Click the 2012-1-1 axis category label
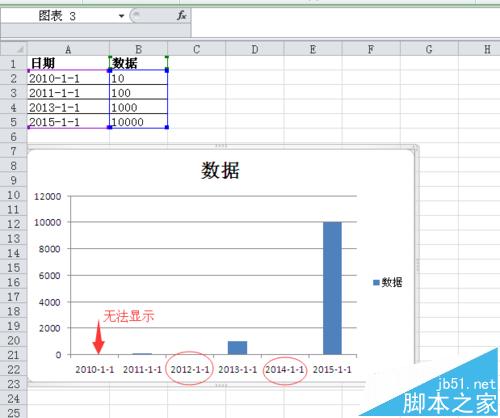500x418 pixels. [190, 369]
